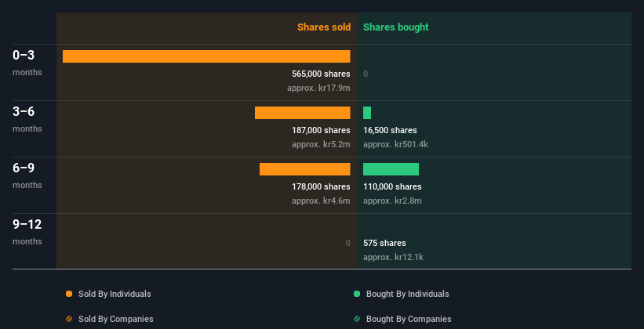Click the approx. kr12.1k value

click(393, 257)
